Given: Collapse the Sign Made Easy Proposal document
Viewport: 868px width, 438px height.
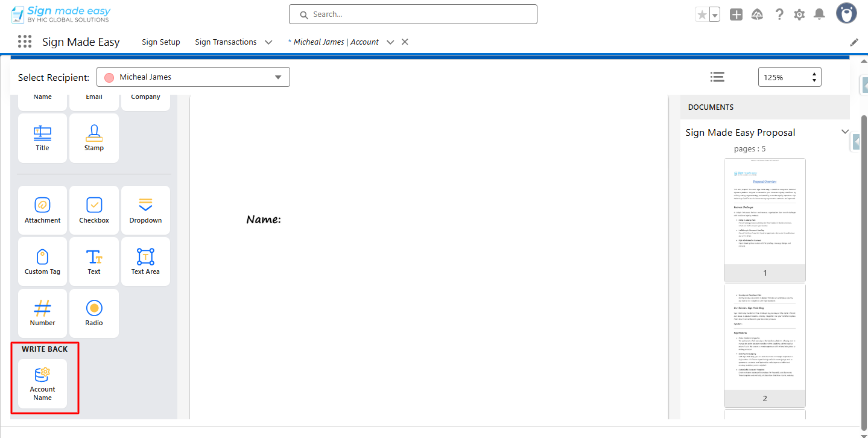Looking at the screenshot, I should pos(845,132).
